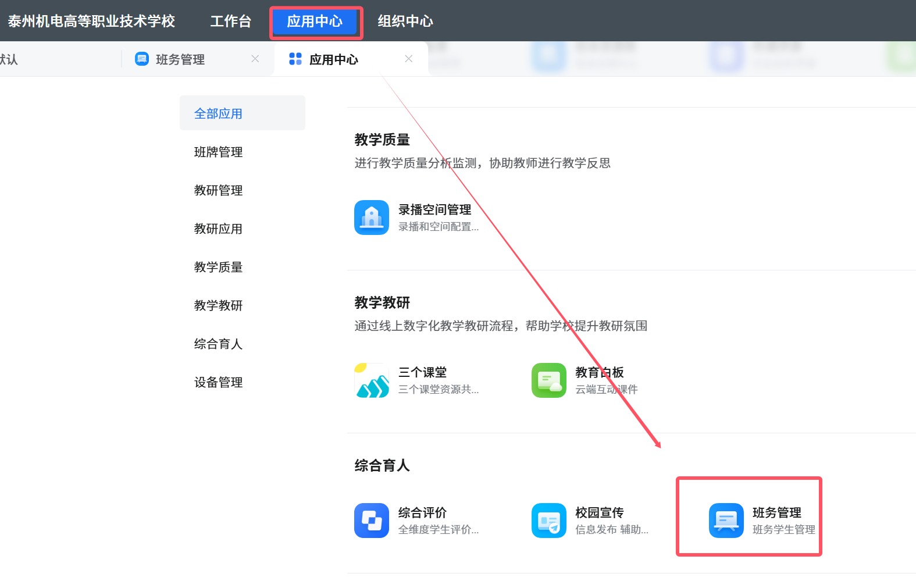
Task: Open the 班务管理 app icon
Action: pyautogui.click(x=726, y=521)
